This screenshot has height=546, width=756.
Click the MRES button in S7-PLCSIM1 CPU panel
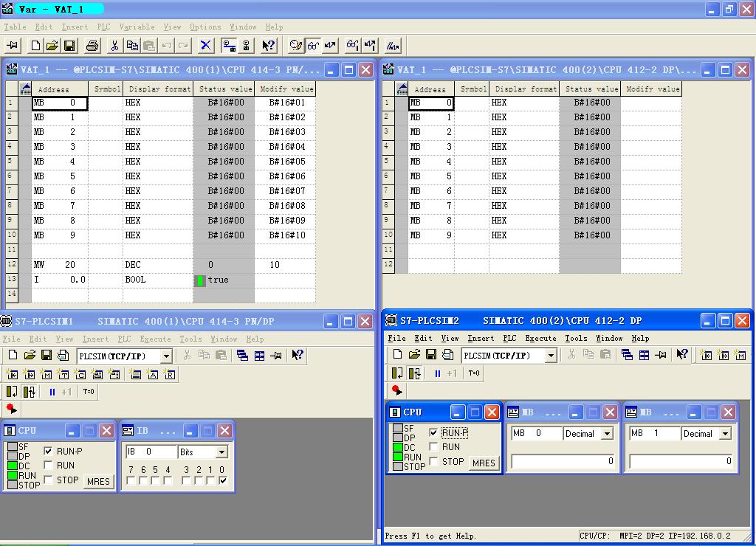(98, 481)
